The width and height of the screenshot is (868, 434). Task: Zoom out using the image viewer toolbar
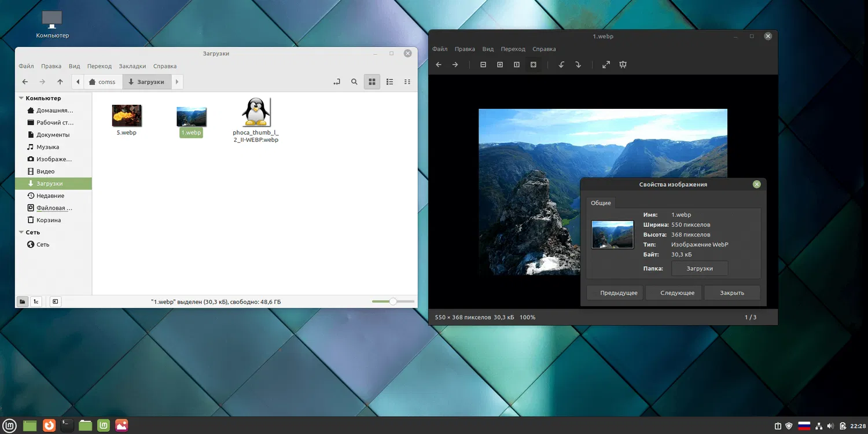483,65
